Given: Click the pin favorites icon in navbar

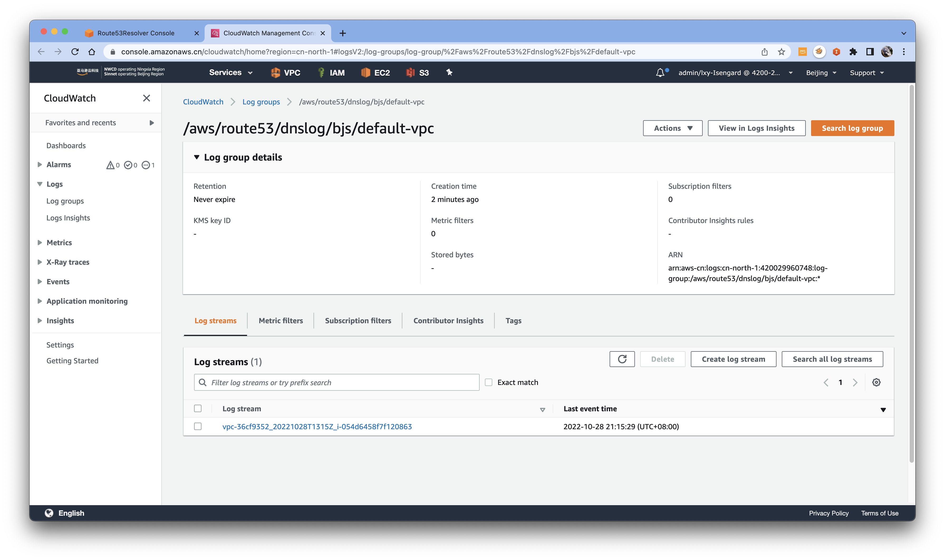Looking at the screenshot, I should pyautogui.click(x=449, y=72).
